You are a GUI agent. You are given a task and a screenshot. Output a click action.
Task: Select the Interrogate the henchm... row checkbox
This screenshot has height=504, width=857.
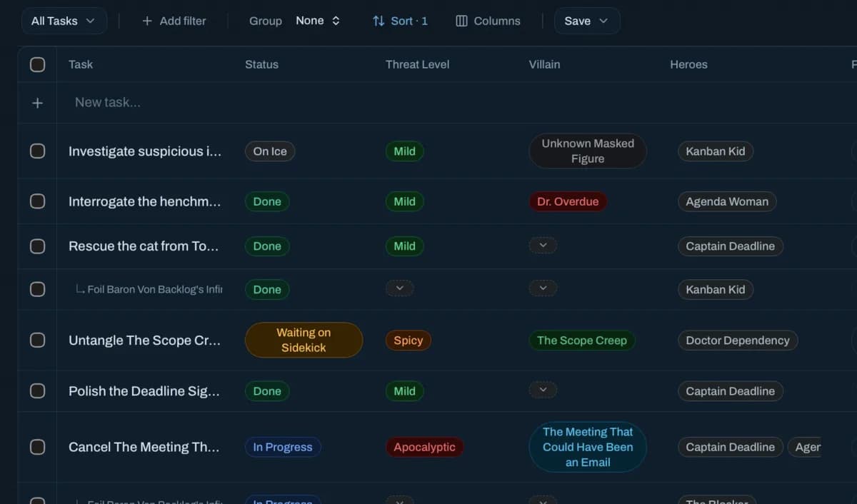(x=37, y=201)
